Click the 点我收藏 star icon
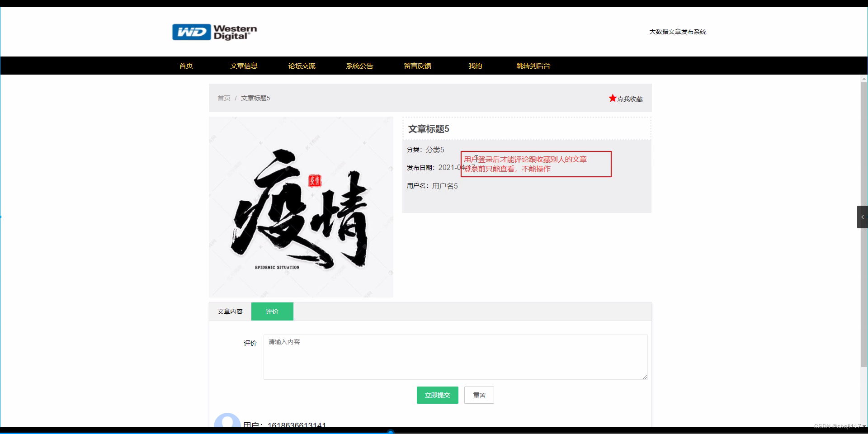Image resolution: width=868 pixels, height=434 pixels. 613,98
